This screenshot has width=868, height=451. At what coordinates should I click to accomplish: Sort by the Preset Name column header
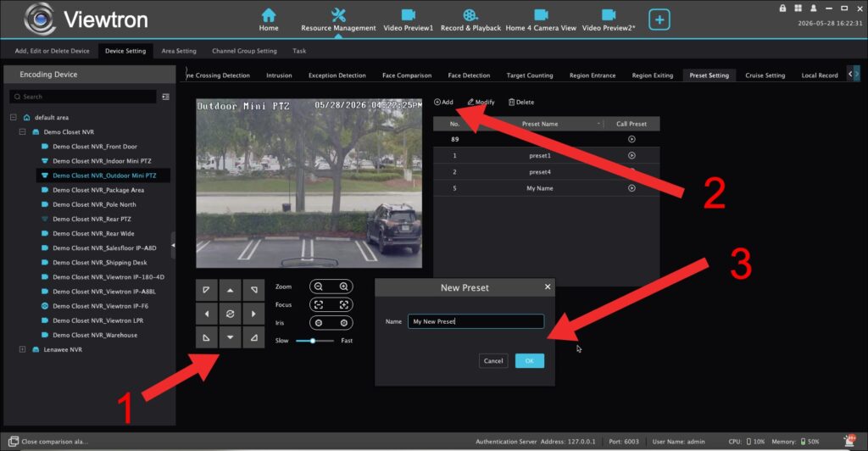[540, 124]
